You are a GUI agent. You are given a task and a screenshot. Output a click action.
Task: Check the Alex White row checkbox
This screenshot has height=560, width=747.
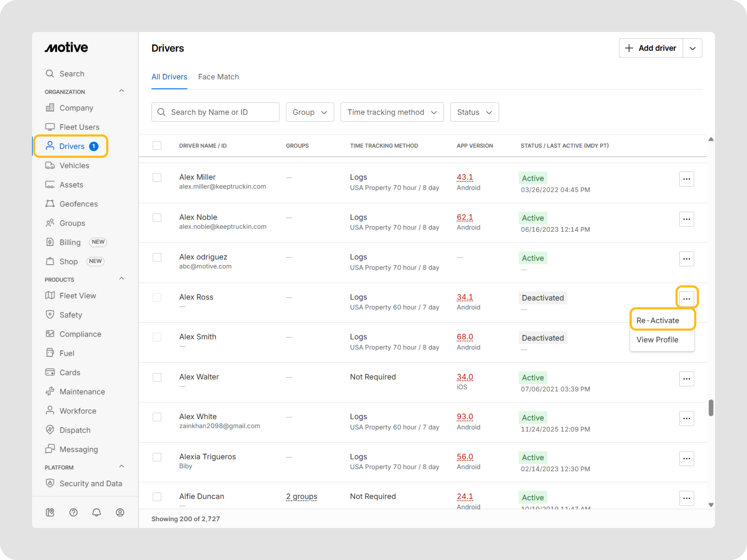[157, 417]
